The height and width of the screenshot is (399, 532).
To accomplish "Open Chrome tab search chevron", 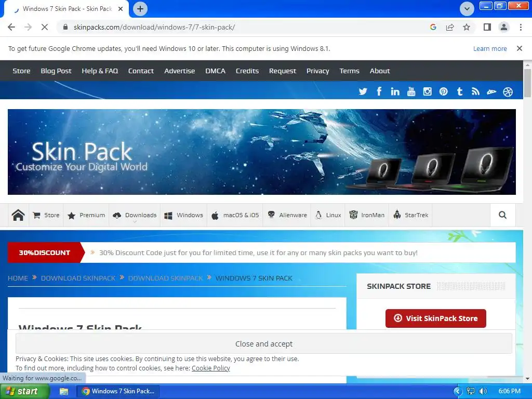I will point(467,9).
